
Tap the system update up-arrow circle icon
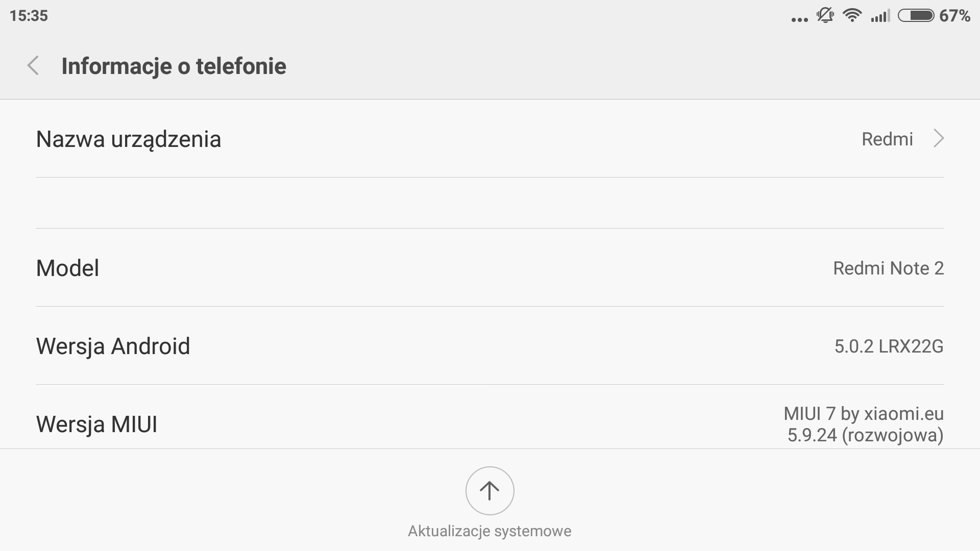coord(489,491)
